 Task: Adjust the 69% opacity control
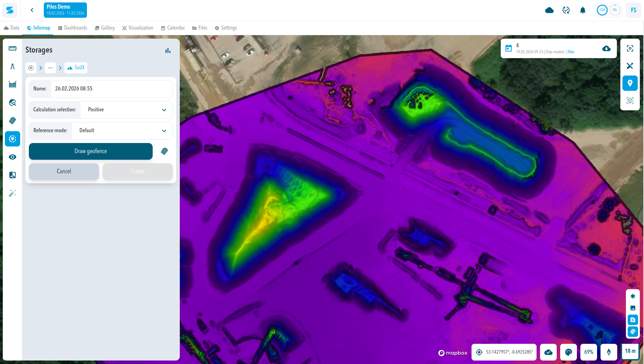pyautogui.click(x=589, y=352)
